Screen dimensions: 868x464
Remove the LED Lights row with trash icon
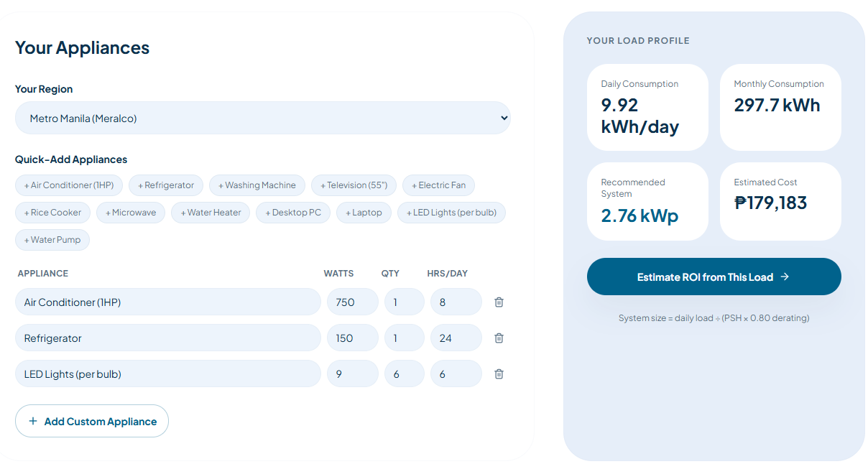[x=499, y=374]
